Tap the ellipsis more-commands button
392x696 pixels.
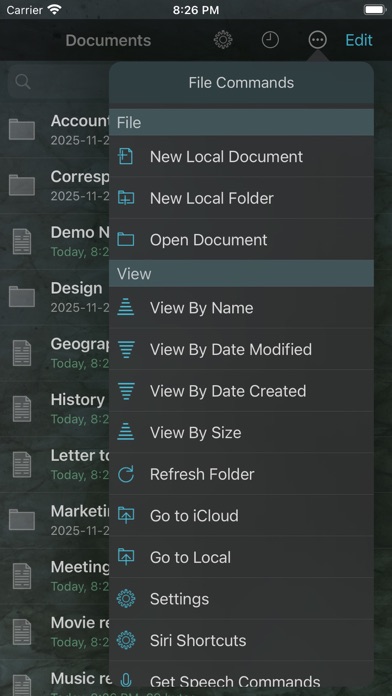point(317,40)
